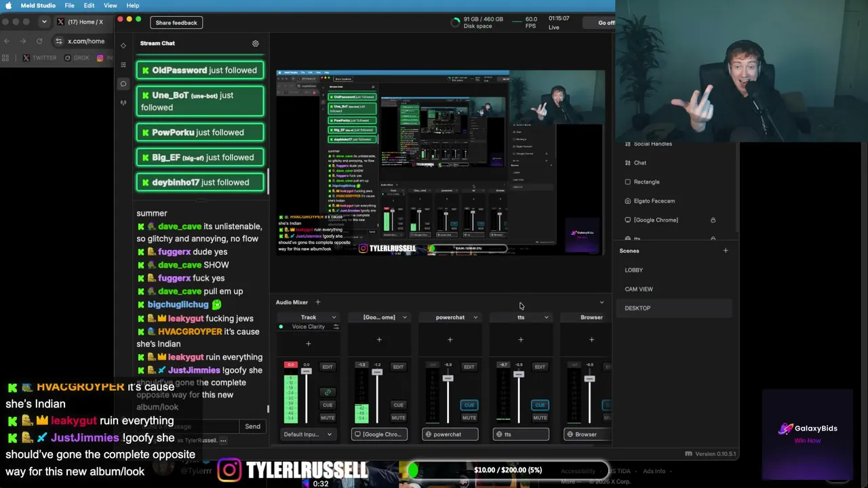Expand the [Goo... ome] channel dropdown

(x=405, y=317)
